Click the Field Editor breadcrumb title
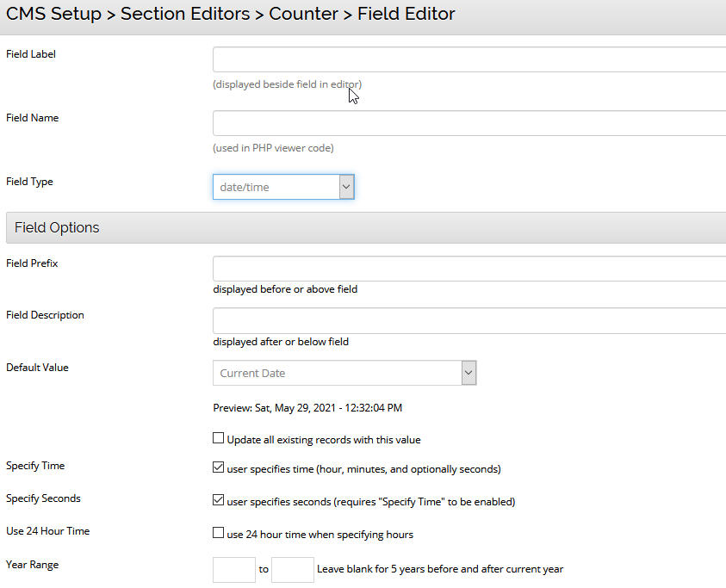726x588 pixels. (406, 15)
